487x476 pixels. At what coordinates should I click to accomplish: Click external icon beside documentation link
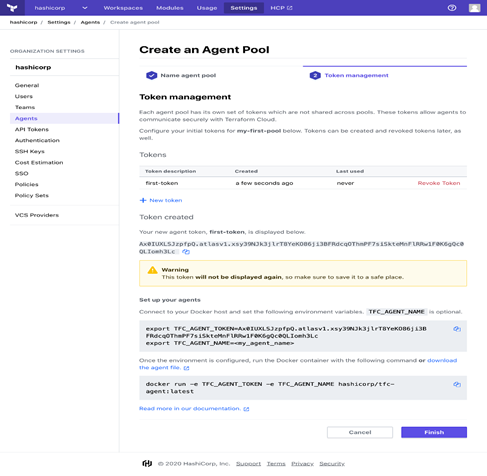pos(246,409)
